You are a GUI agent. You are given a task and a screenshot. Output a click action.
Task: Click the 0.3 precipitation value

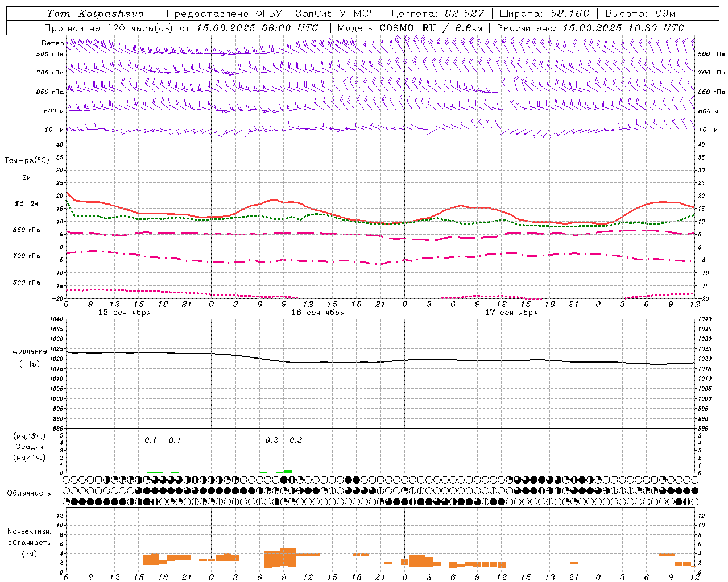coord(296,440)
